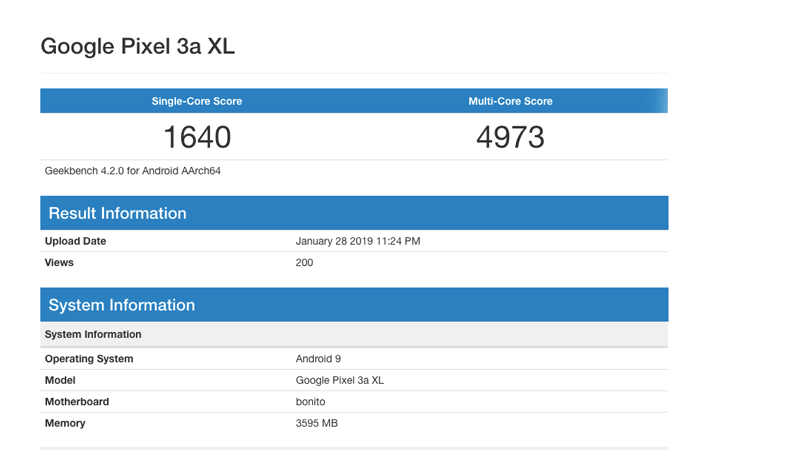The height and width of the screenshot is (450, 800).
Task: Click the 'Result Information' section header
Action: [x=354, y=213]
